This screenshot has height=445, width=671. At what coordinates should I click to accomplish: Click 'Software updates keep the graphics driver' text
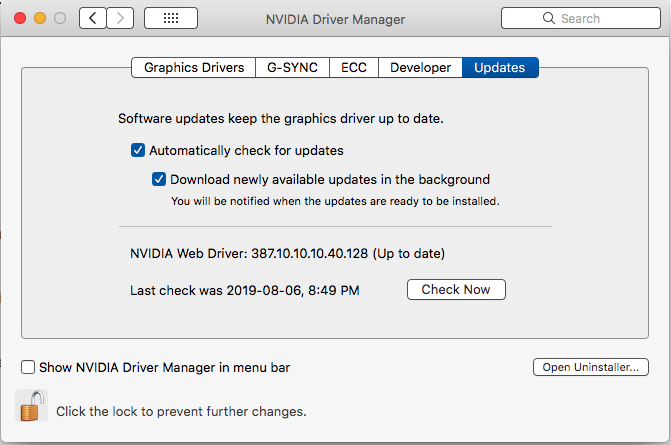coord(281,119)
